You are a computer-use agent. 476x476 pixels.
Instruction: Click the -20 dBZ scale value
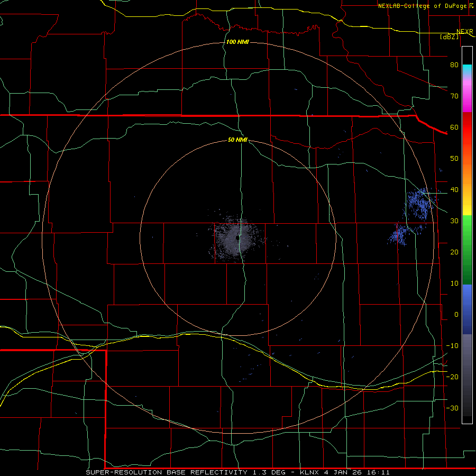tap(452, 377)
